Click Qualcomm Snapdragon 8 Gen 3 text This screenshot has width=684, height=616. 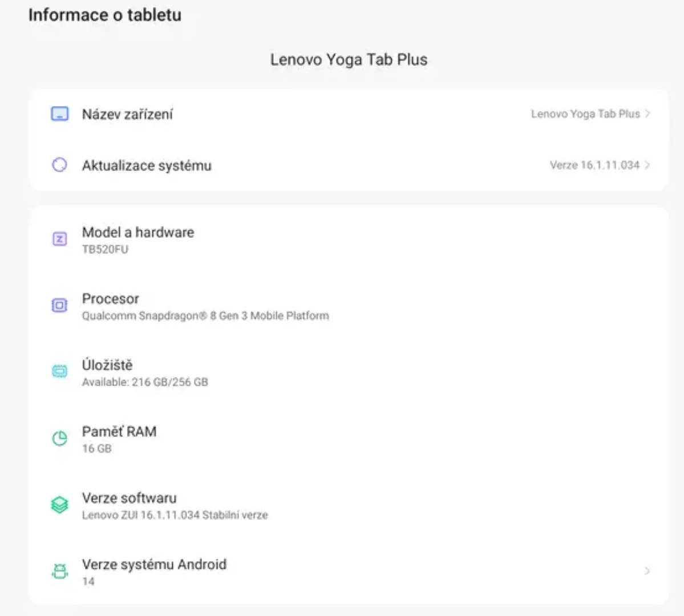(x=205, y=316)
